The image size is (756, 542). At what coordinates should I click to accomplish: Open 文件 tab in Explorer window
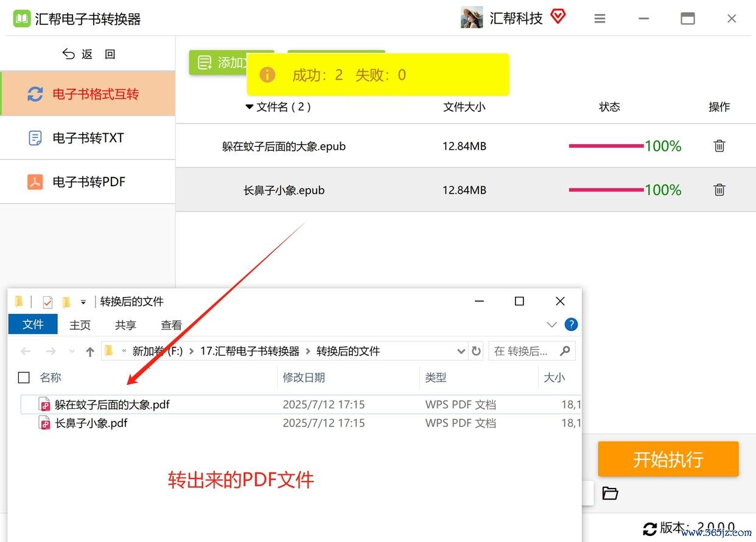[x=33, y=324]
